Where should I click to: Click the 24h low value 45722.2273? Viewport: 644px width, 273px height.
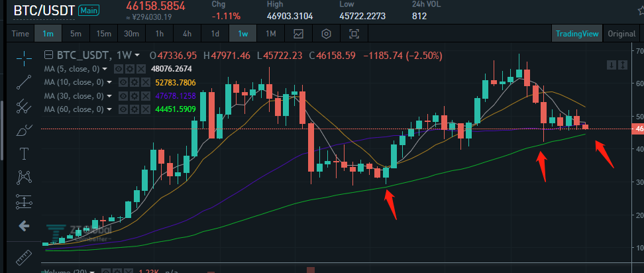pos(362,17)
